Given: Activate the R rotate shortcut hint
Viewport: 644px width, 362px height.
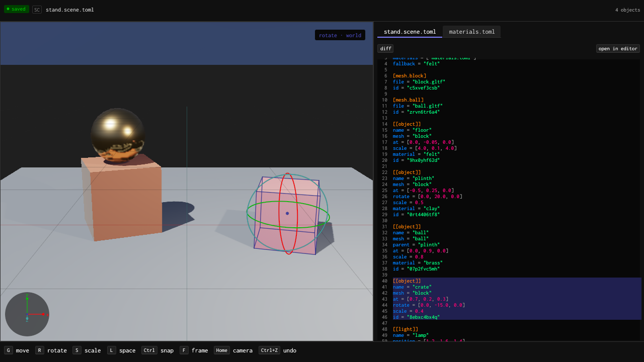Looking at the screenshot, I should pyautogui.click(x=51, y=350).
